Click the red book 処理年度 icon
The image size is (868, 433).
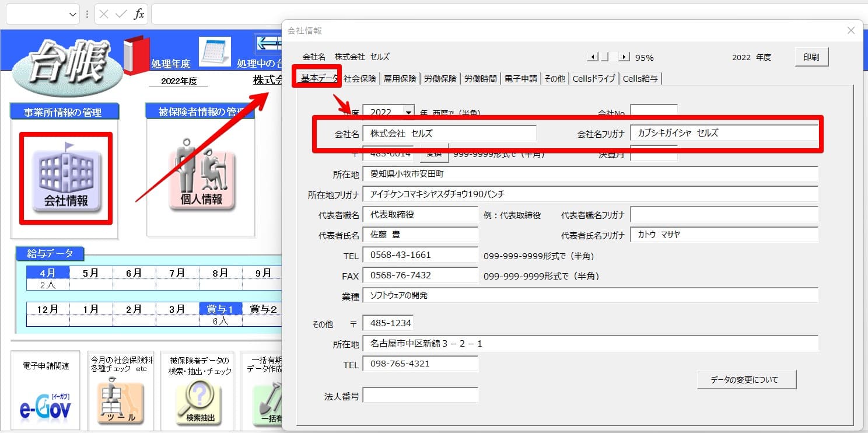[136, 54]
